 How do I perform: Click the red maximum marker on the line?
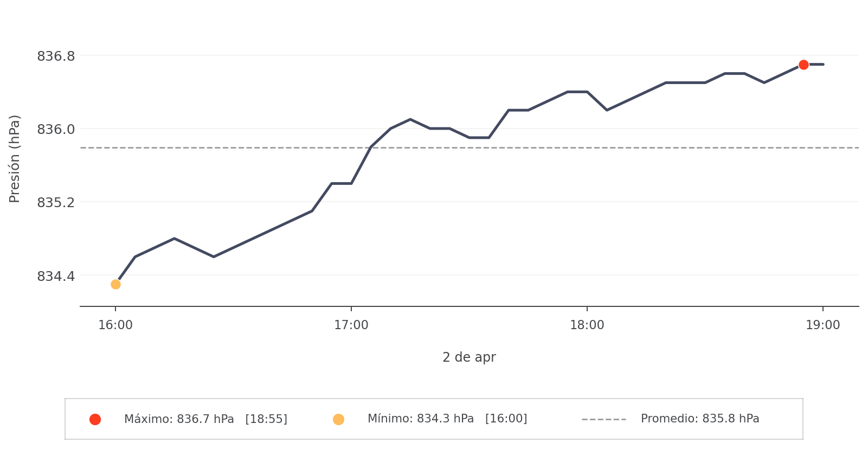[x=803, y=65]
